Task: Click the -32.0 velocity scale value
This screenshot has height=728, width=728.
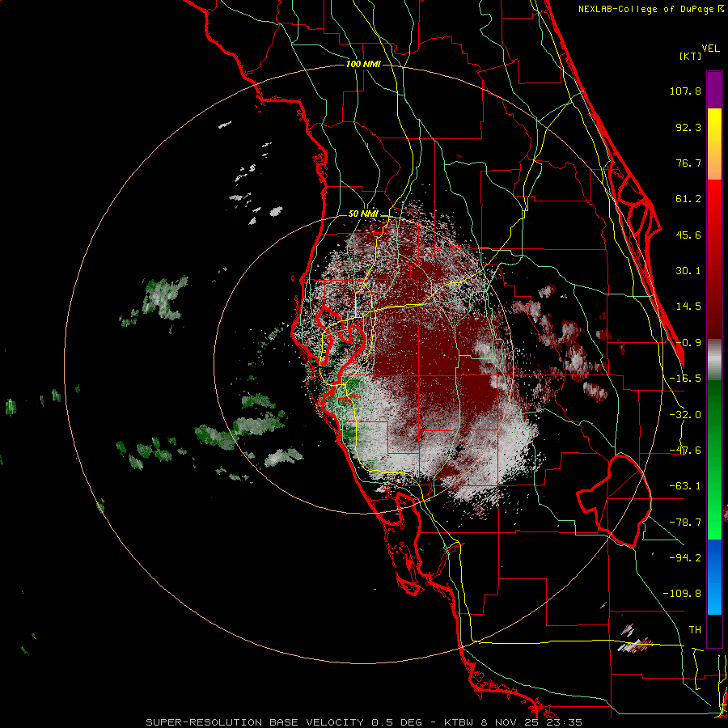Action: (685, 415)
